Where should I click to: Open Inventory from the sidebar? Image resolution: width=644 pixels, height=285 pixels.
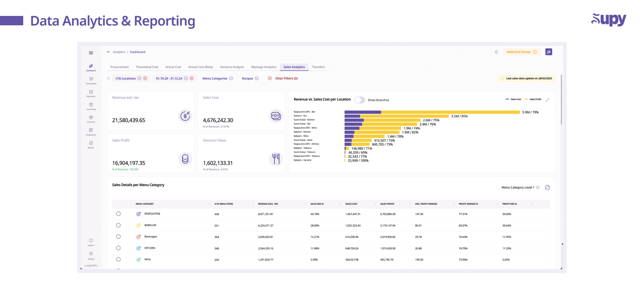click(x=90, y=119)
